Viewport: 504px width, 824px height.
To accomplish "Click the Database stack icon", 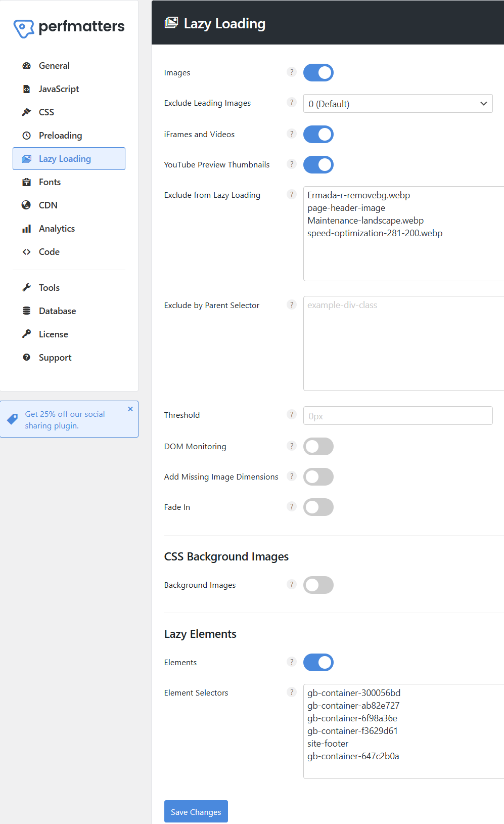I will [27, 311].
